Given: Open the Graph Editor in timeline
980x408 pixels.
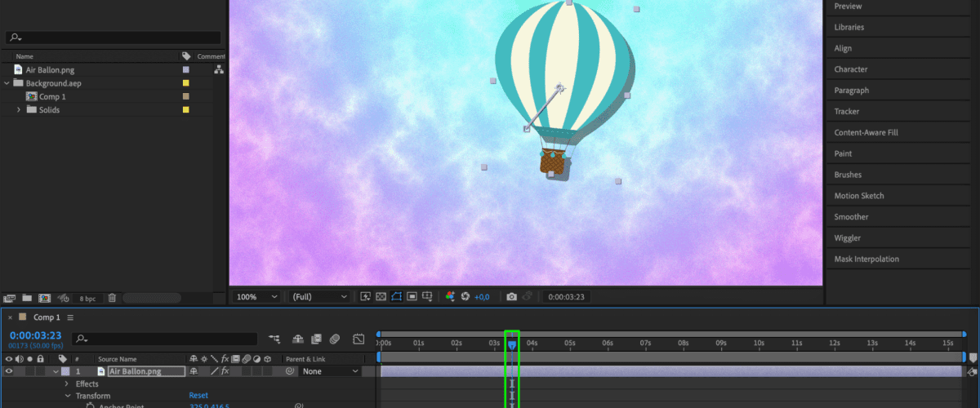Looking at the screenshot, I should pos(359,339).
